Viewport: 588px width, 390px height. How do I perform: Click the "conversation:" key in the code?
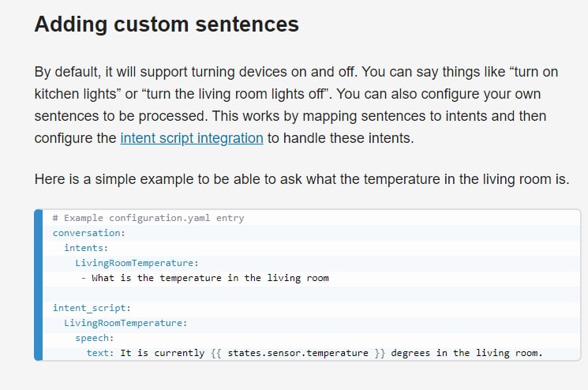[88, 233]
